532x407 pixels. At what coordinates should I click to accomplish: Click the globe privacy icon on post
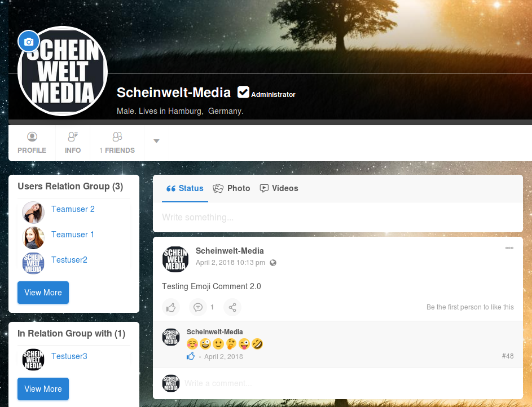(x=273, y=263)
